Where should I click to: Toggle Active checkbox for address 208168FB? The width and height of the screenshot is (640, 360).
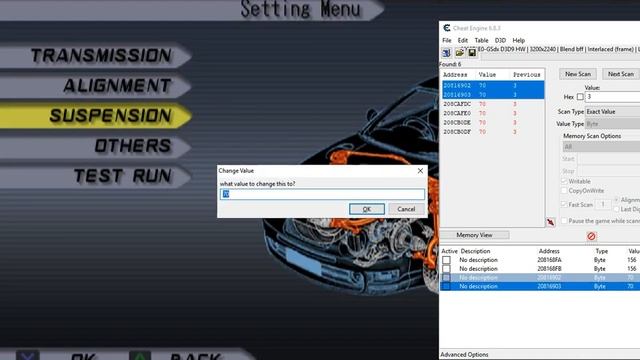click(446, 269)
